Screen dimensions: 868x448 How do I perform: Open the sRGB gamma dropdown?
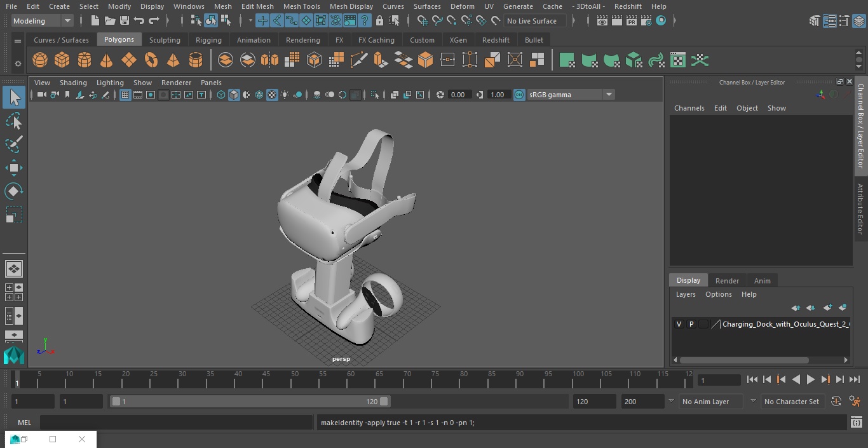[571, 95]
